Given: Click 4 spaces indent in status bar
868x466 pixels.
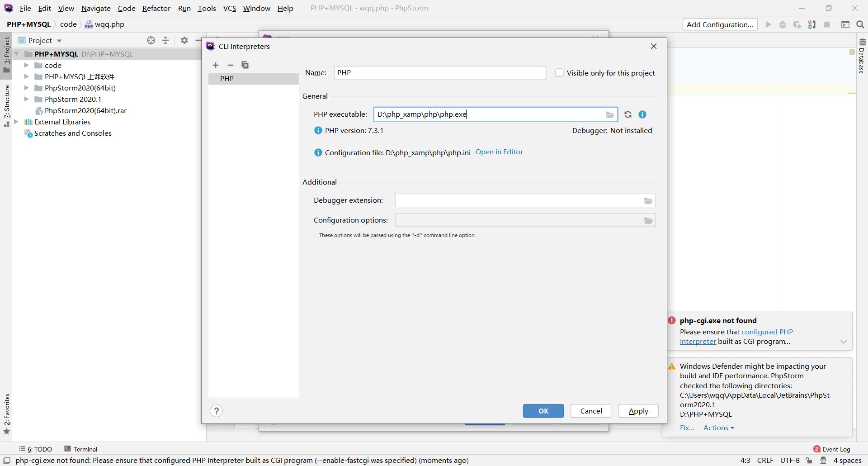Looking at the screenshot, I should tap(847, 461).
